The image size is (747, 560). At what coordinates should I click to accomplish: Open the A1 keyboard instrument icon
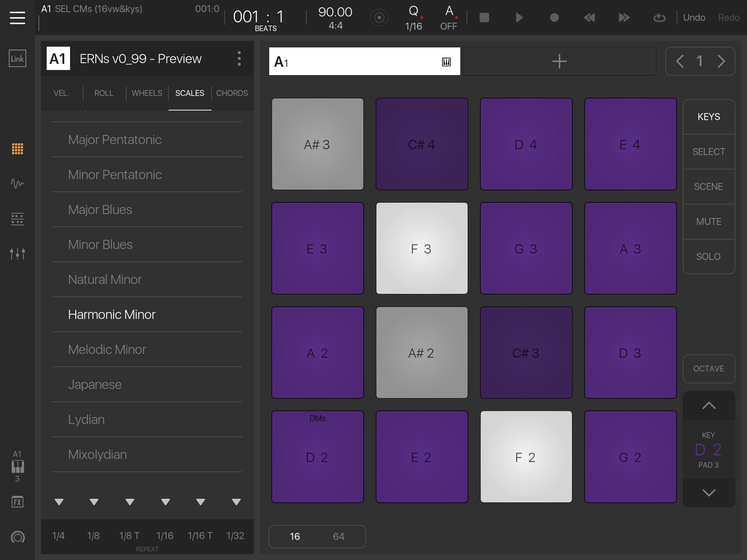(x=18, y=466)
